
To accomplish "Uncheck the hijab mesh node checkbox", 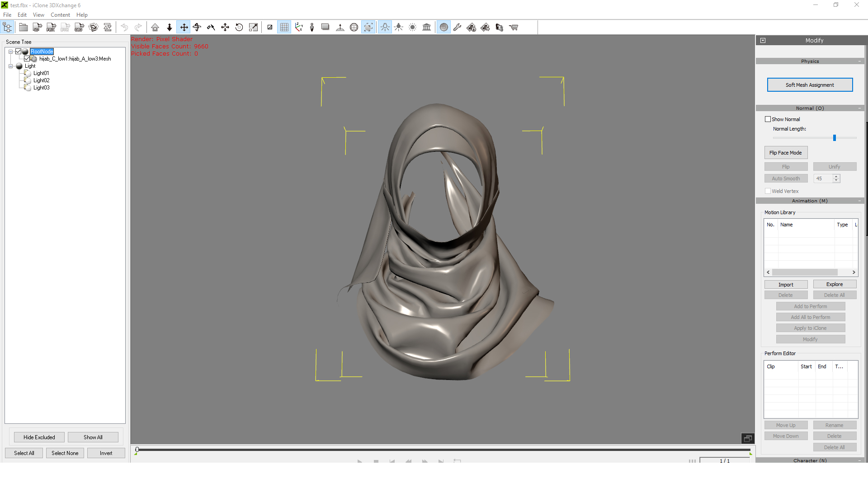I will pos(27,59).
